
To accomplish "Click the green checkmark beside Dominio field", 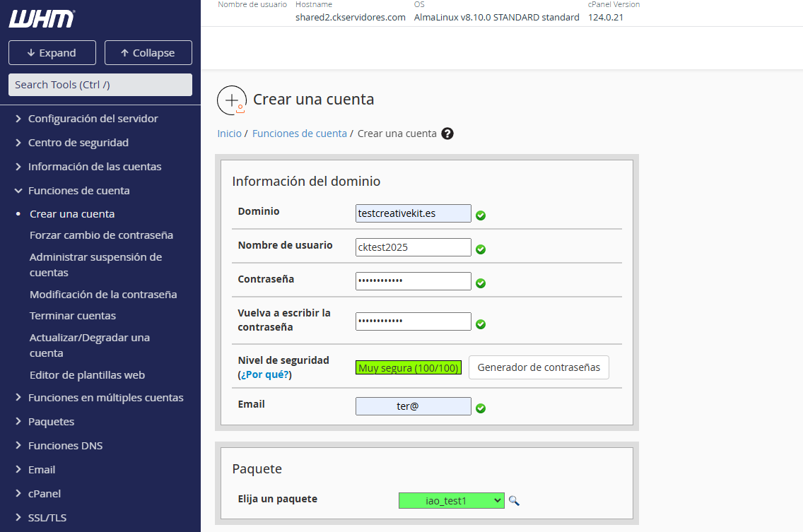I will pyautogui.click(x=481, y=215).
